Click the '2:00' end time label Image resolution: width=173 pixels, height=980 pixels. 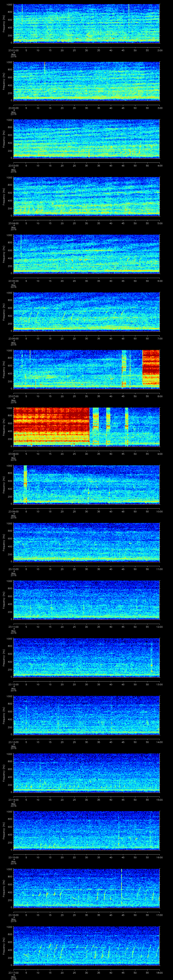(160, 50)
